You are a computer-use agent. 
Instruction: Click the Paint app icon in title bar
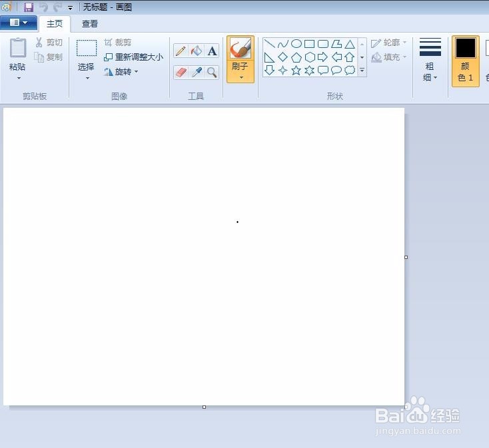point(6,7)
